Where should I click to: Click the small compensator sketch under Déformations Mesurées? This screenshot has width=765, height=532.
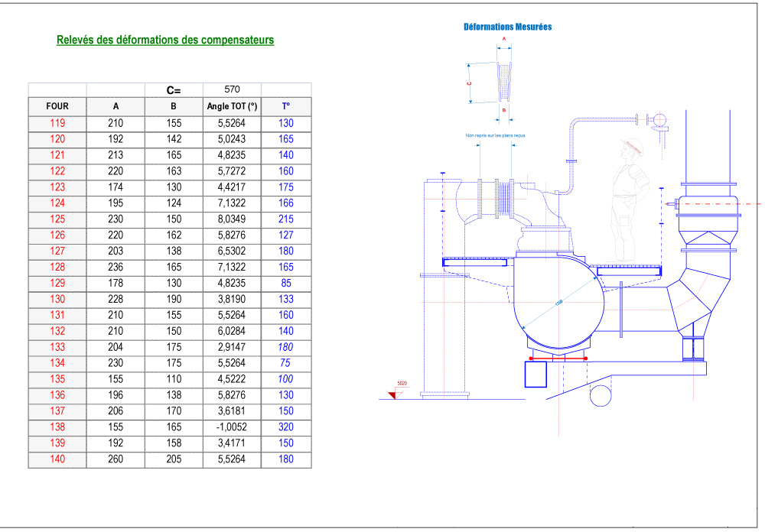point(504,83)
